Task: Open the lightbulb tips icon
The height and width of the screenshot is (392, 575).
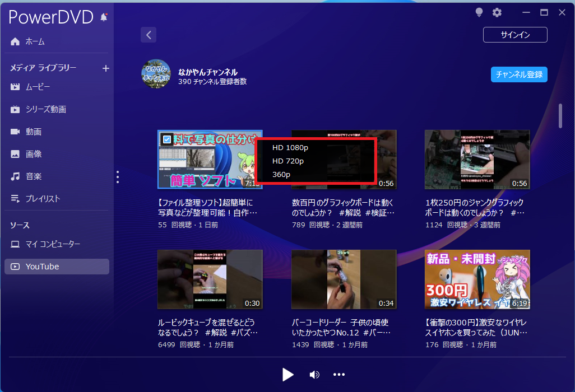Action: pyautogui.click(x=479, y=12)
